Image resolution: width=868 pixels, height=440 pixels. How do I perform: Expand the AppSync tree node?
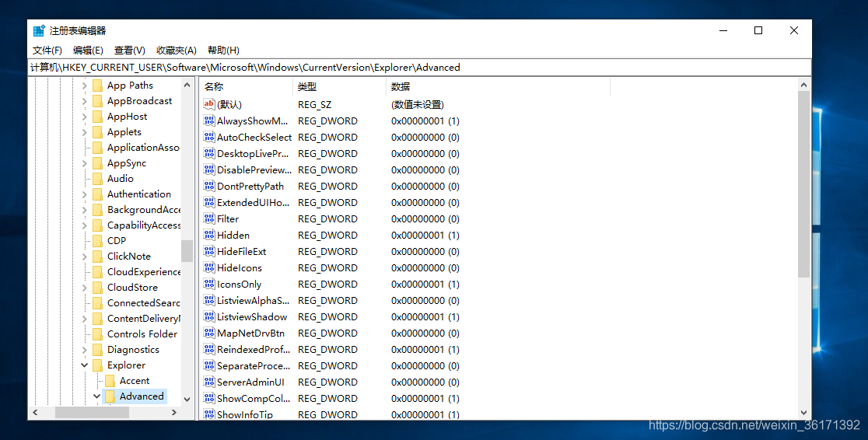tap(84, 163)
